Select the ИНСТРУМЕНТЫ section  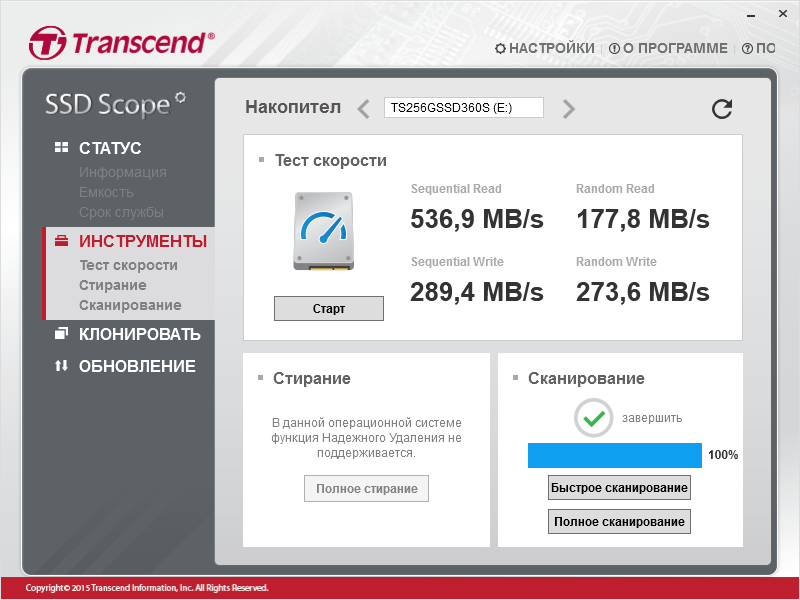coord(143,241)
